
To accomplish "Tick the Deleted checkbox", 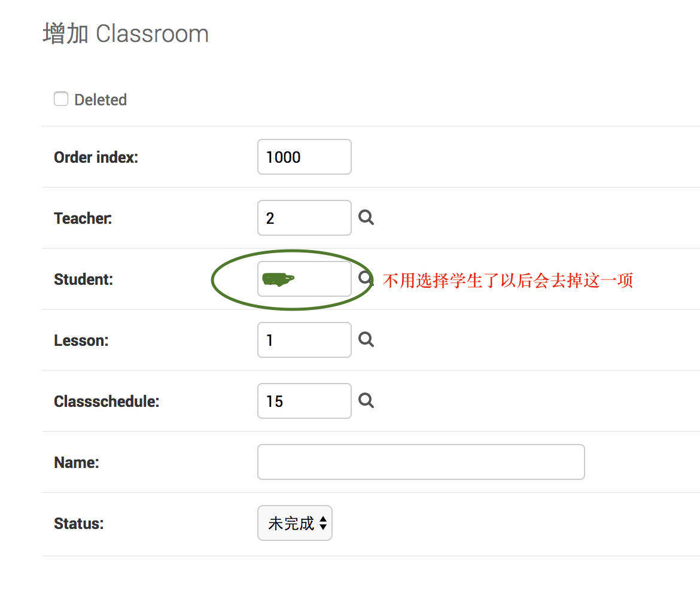I will (x=61, y=99).
